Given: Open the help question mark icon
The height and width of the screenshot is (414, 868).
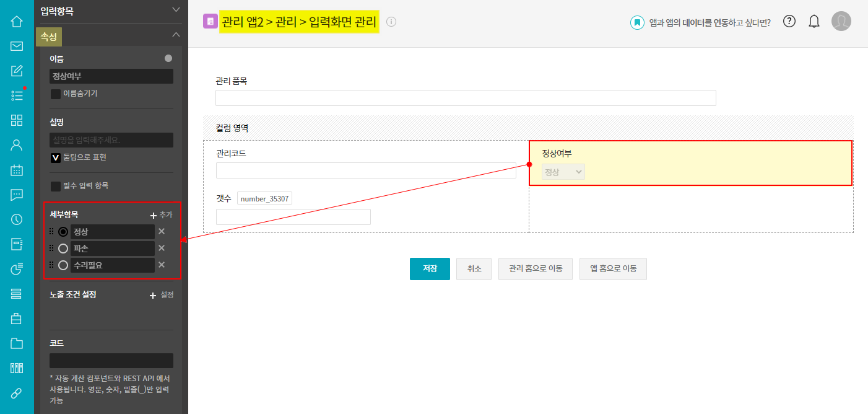Looking at the screenshot, I should coord(789,21).
